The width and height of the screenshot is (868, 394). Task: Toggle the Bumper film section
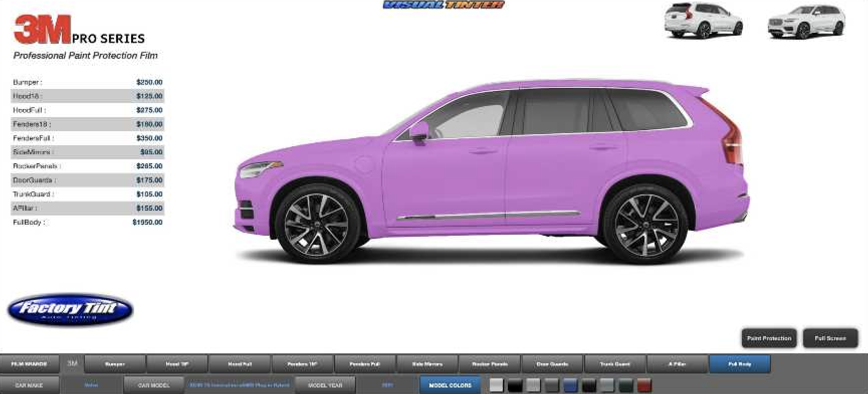(115, 364)
